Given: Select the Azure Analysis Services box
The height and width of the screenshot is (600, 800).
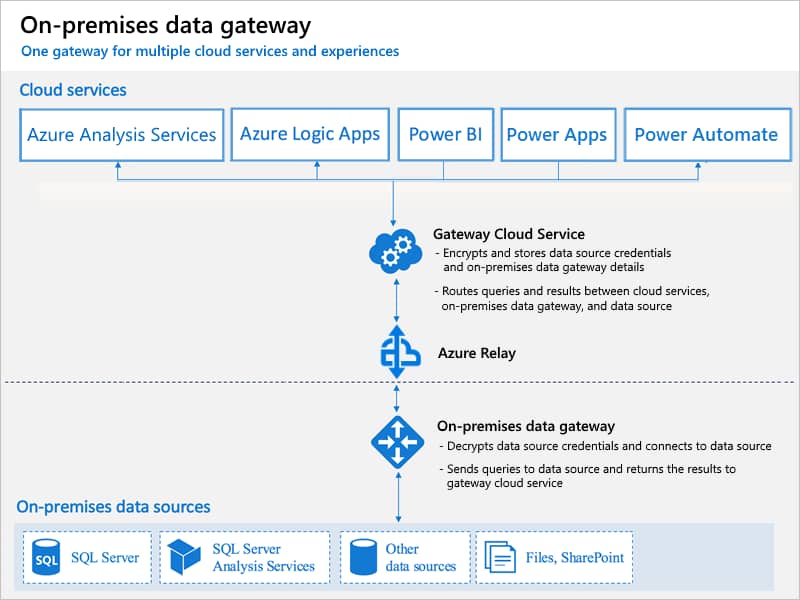Looking at the screenshot, I should point(121,135).
